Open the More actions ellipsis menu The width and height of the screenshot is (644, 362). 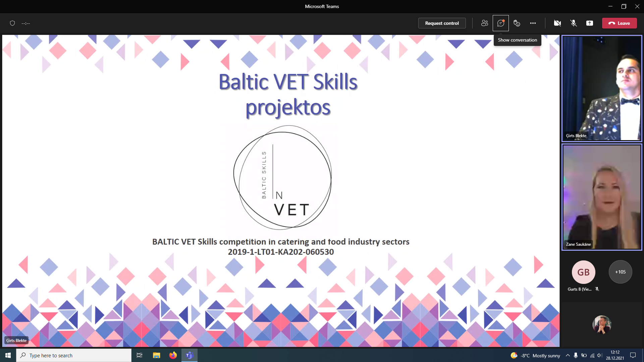coord(533,23)
